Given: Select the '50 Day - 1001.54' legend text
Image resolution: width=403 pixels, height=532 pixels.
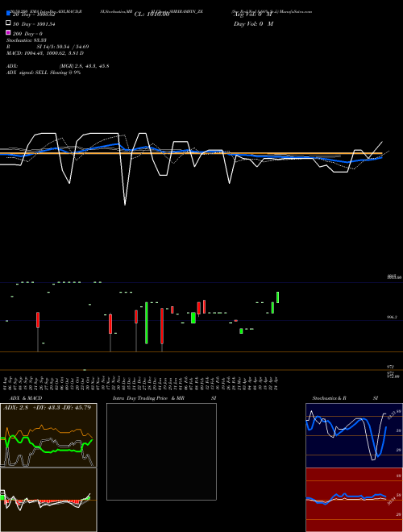Looking at the screenshot, I should pos(34,24).
